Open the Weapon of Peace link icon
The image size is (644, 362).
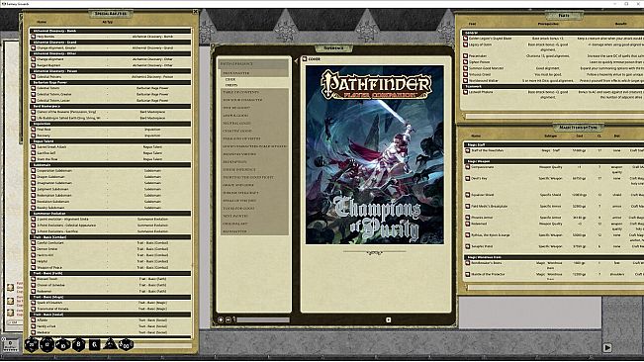pyautogui.click(x=34, y=267)
